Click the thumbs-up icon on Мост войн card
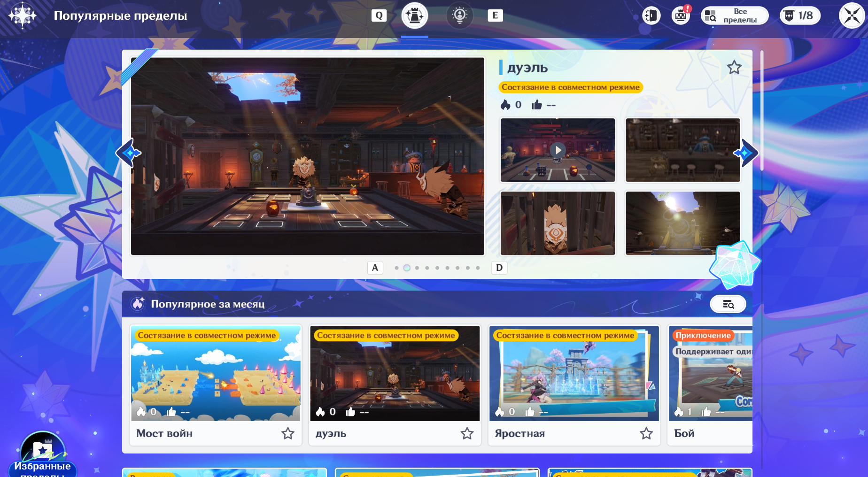 (171, 412)
